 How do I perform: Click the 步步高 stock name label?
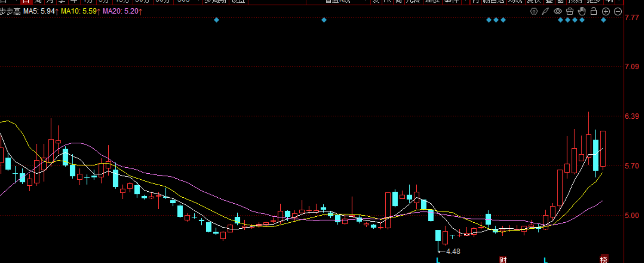[x=10, y=12]
